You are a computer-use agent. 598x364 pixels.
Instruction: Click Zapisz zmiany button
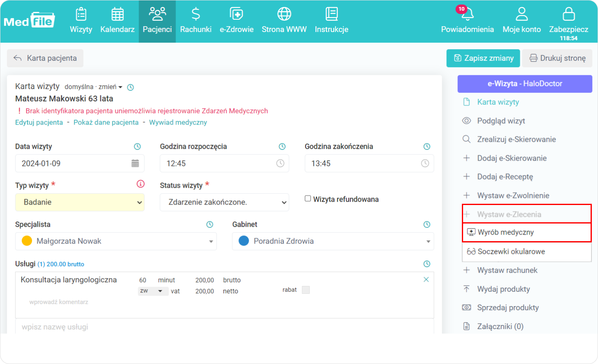pos(483,58)
